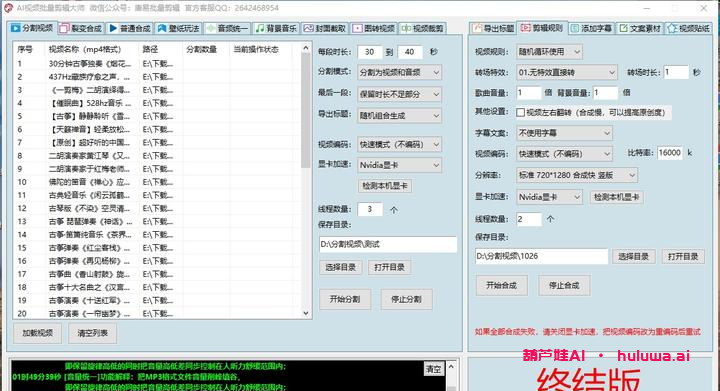Click 检测本机显卡 in 剪辑规则 panel

tap(616, 197)
